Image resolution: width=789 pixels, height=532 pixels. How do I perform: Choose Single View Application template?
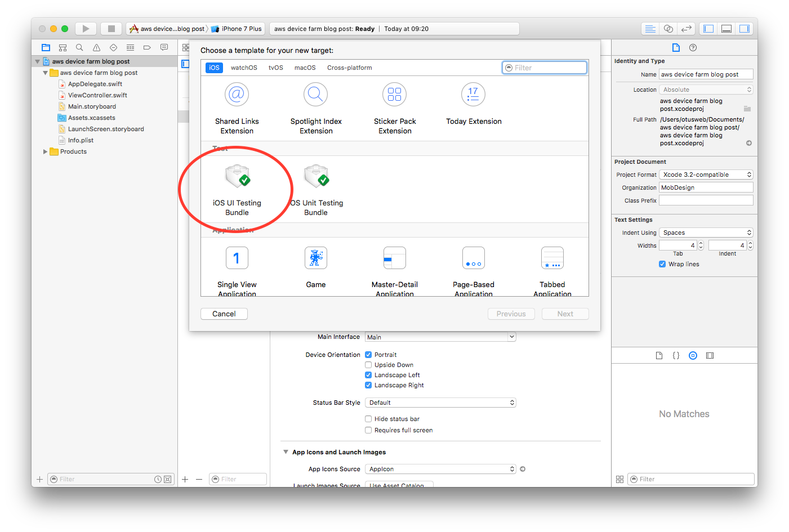click(237, 271)
